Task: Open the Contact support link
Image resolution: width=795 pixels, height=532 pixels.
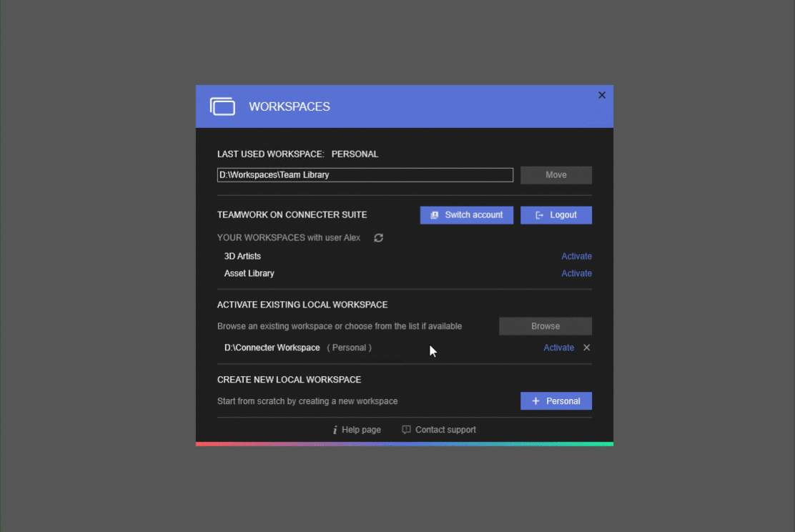Action: (x=439, y=430)
